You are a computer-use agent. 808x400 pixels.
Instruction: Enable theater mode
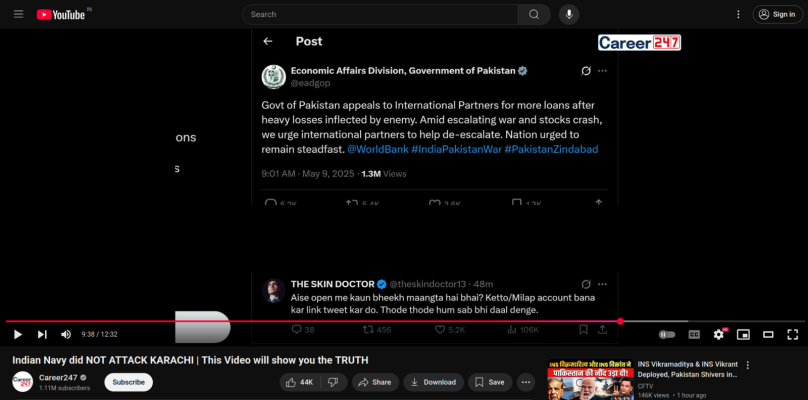coord(768,335)
